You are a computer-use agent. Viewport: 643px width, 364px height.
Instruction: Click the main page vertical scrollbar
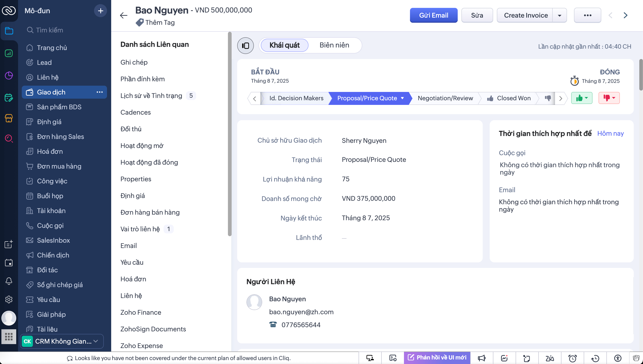pyautogui.click(x=641, y=75)
